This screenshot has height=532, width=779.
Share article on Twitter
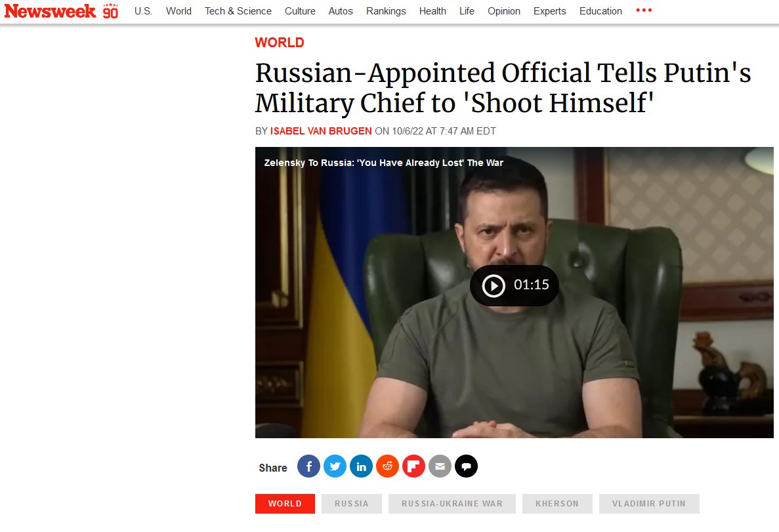click(x=335, y=466)
